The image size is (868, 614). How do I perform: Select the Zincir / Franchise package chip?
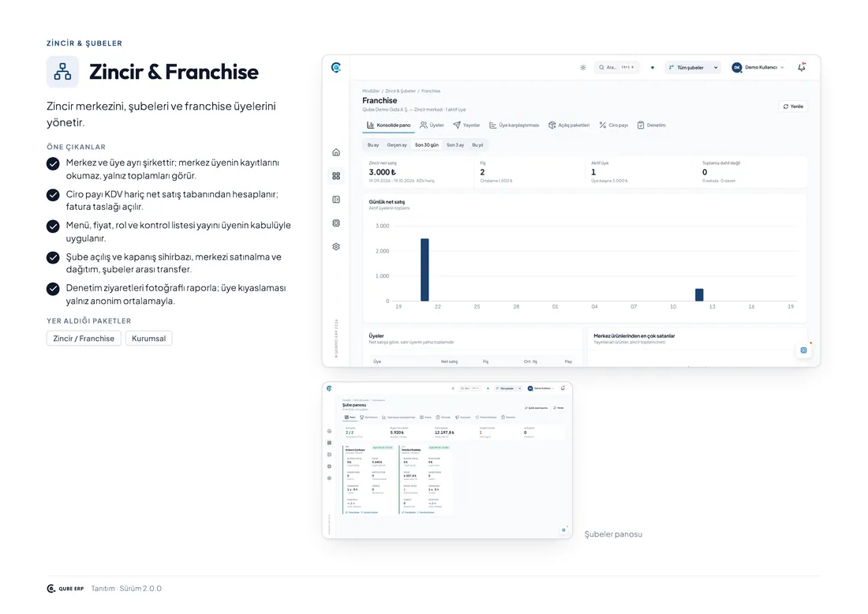click(84, 339)
